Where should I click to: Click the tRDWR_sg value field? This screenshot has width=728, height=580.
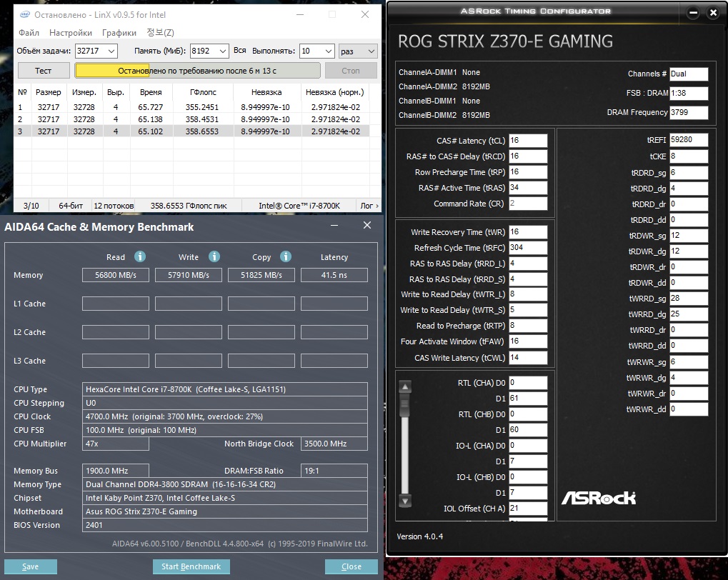tap(689, 236)
